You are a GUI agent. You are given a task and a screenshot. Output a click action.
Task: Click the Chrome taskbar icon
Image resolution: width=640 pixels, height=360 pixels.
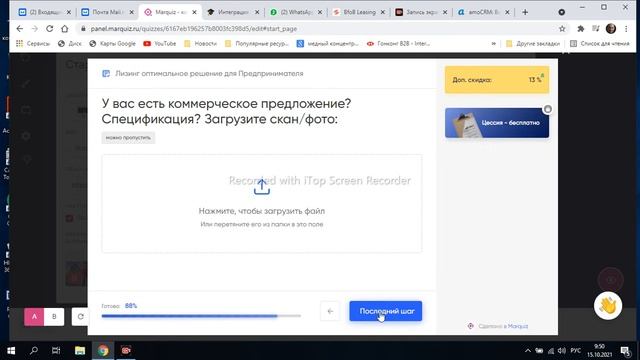point(103,351)
